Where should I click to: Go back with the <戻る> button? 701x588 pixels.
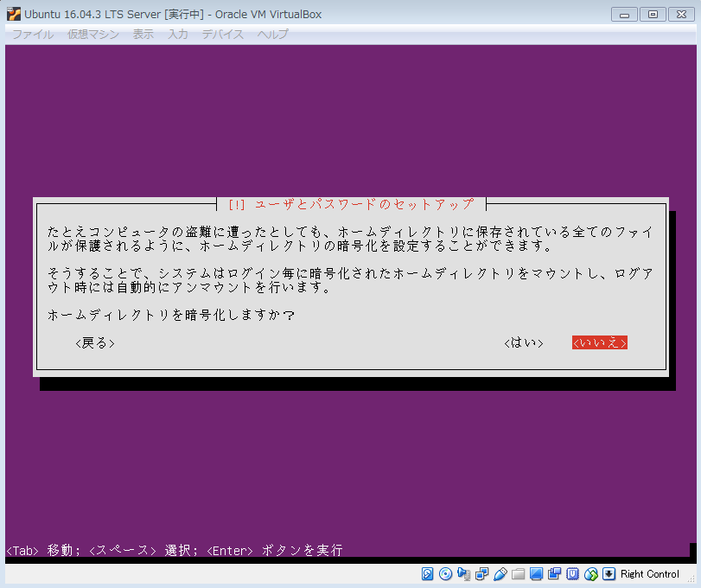(x=95, y=343)
